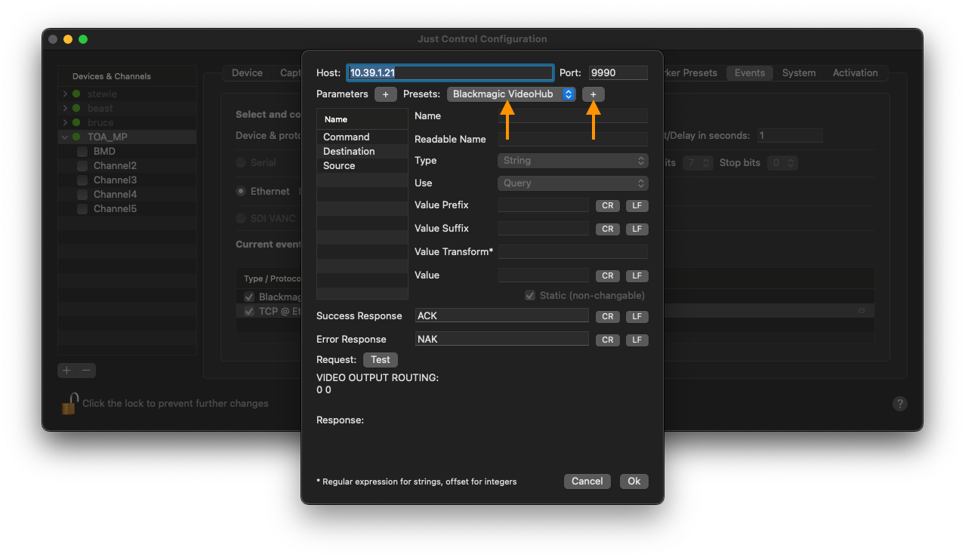Click the Value Prefix input field

544,205
